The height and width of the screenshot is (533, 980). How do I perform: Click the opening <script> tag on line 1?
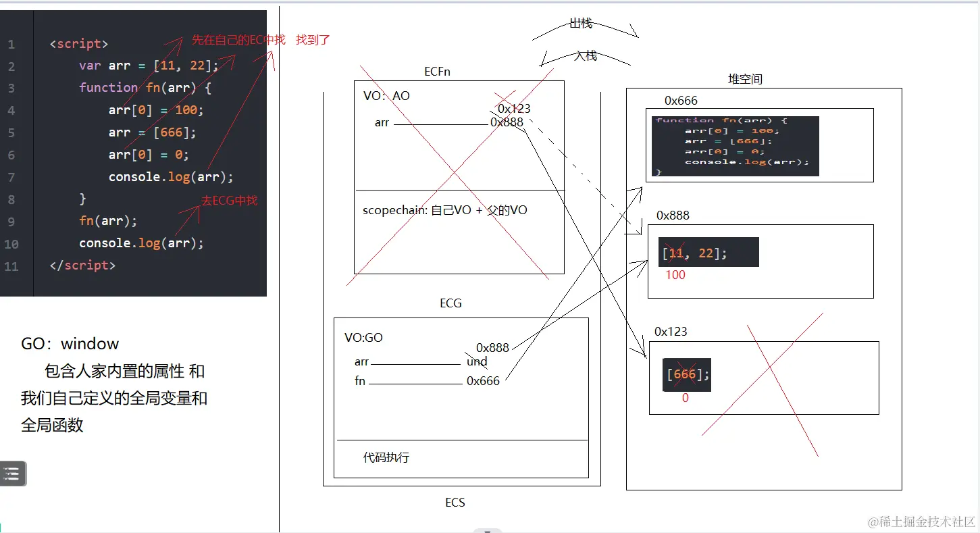pos(79,44)
